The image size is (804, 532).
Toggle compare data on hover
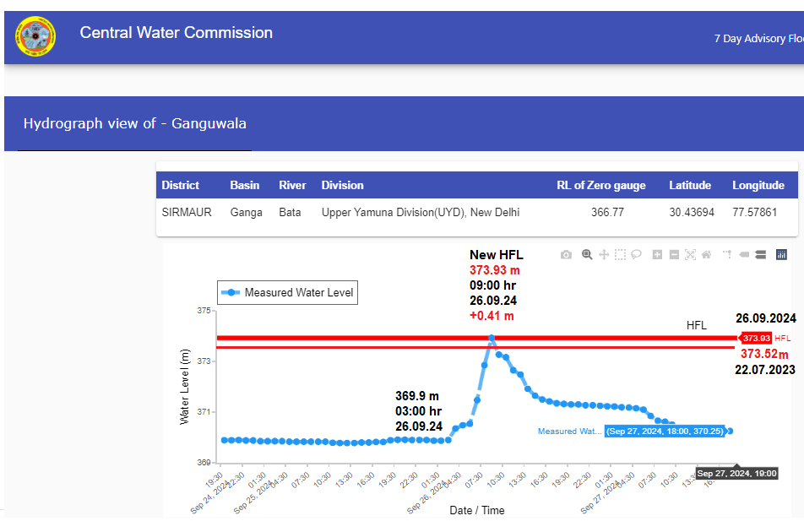(x=760, y=255)
